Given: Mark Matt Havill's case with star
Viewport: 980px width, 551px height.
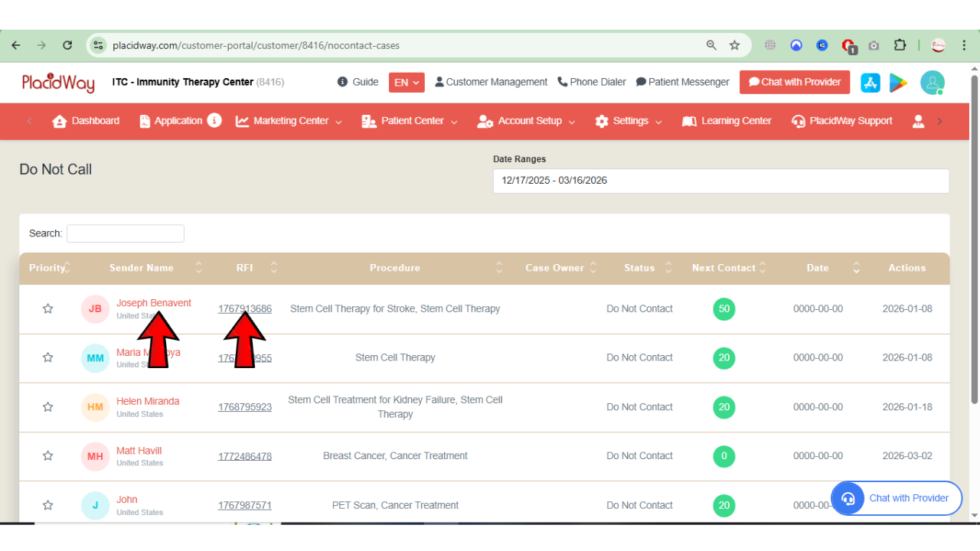Looking at the screenshot, I should 48,456.
